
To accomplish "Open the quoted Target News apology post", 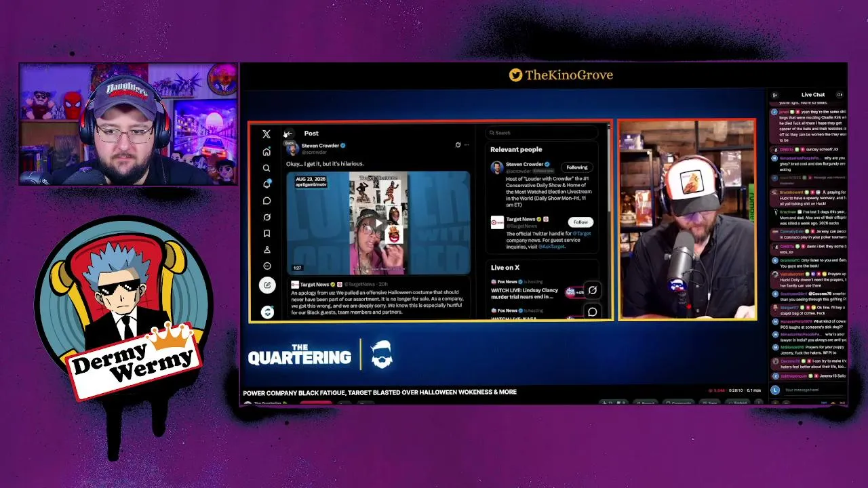I will (377, 298).
